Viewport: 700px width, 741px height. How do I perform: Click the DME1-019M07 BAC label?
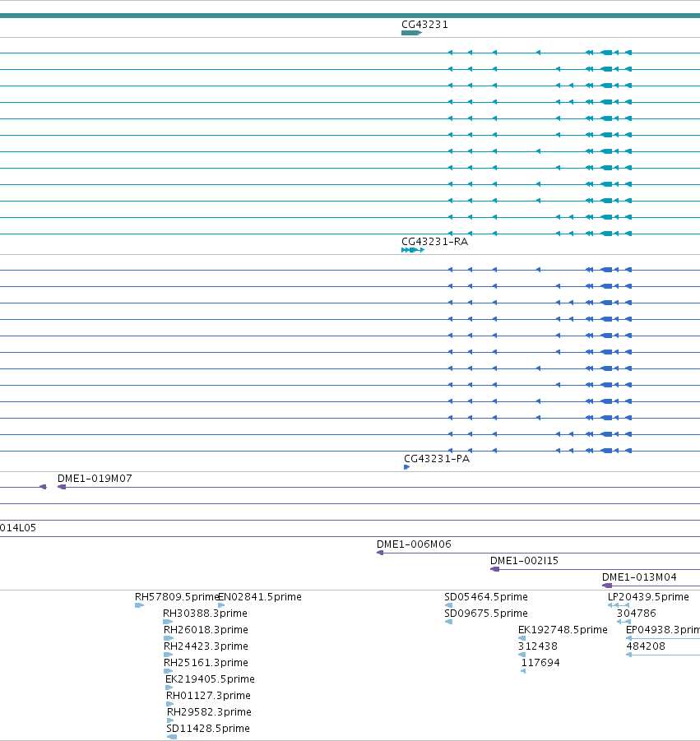pos(95,479)
